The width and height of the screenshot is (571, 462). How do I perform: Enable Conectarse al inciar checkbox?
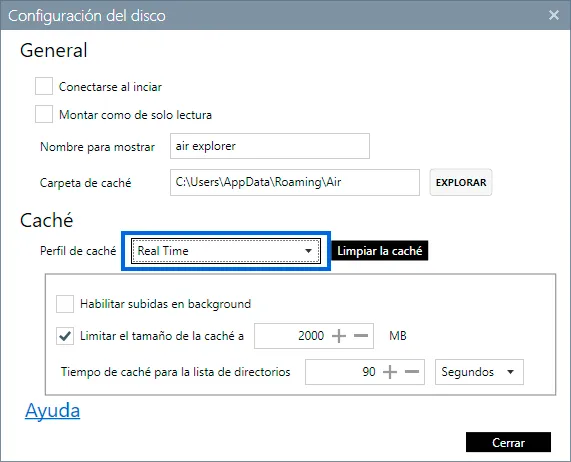(44, 86)
